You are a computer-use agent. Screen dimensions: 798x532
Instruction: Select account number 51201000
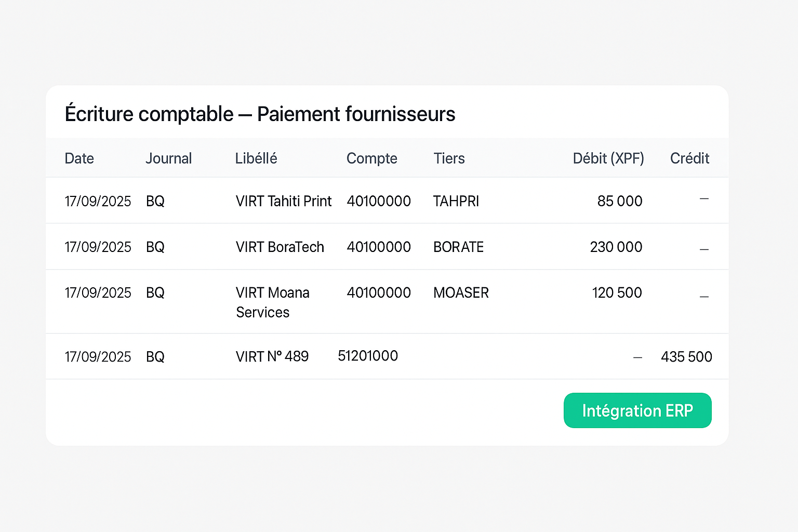368,355
